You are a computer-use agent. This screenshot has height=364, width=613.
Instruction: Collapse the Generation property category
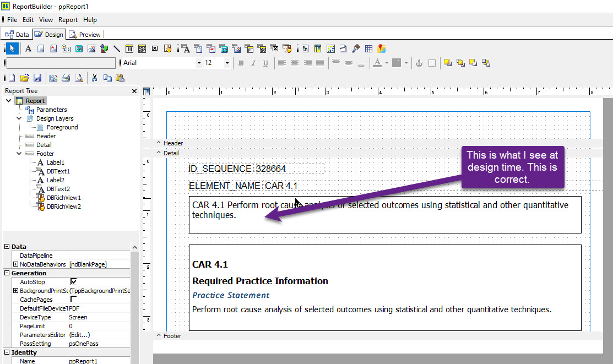[7, 273]
